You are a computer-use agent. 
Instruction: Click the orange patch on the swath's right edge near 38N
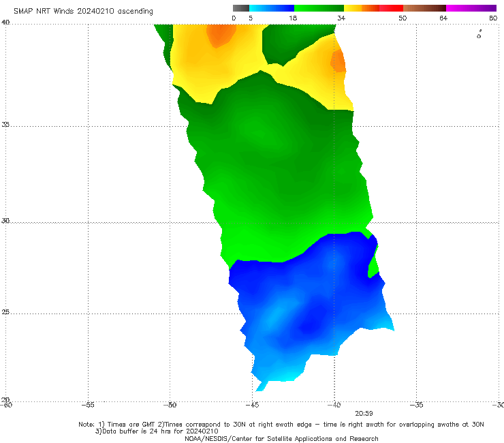[x=338, y=61]
